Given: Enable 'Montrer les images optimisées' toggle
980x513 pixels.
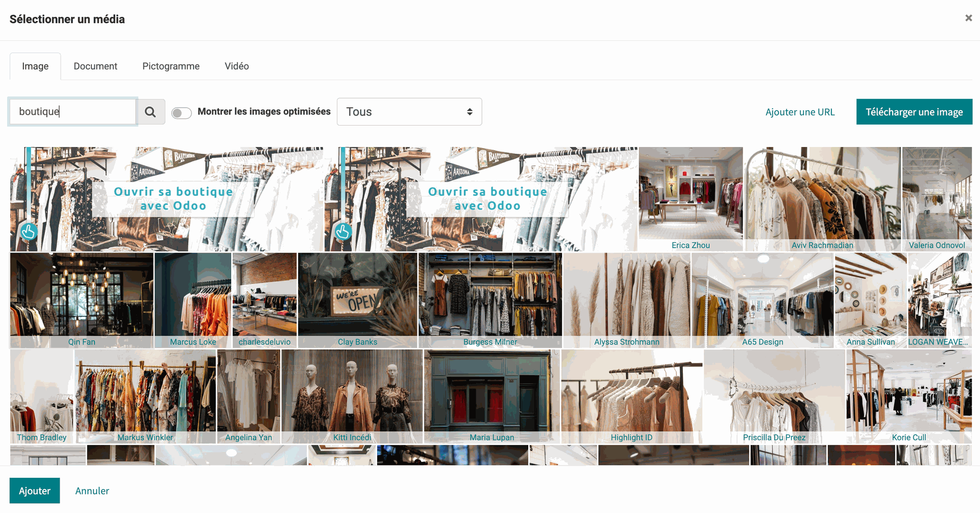Looking at the screenshot, I should pyautogui.click(x=181, y=113).
